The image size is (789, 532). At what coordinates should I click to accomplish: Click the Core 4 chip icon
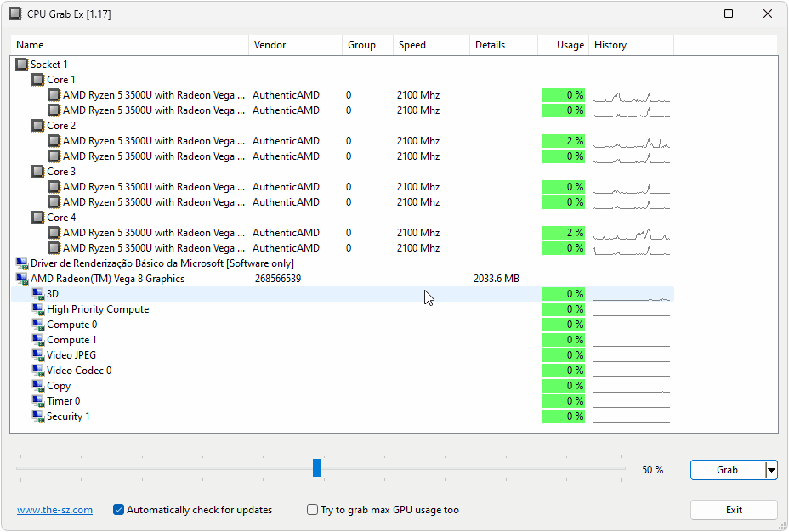tap(37, 218)
